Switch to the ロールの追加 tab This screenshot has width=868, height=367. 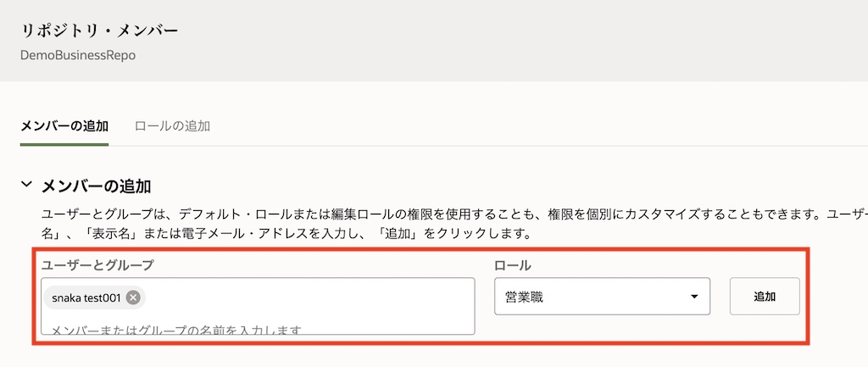172,125
